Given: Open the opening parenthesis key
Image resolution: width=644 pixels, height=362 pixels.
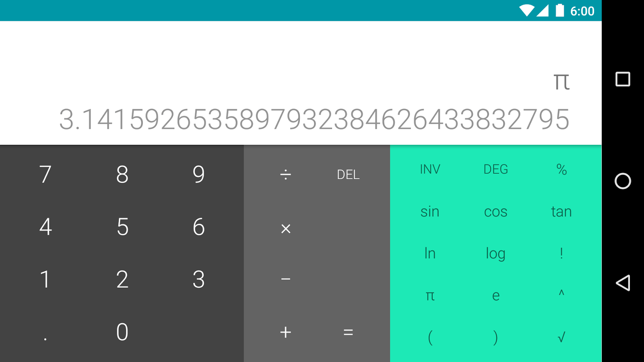Looking at the screenshot, I should pos(430,338).
